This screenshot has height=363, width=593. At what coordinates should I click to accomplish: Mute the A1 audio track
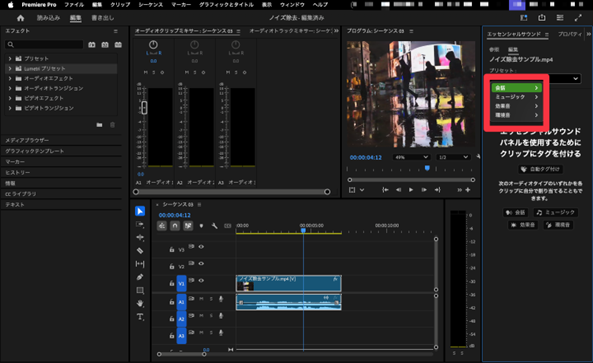201,299
